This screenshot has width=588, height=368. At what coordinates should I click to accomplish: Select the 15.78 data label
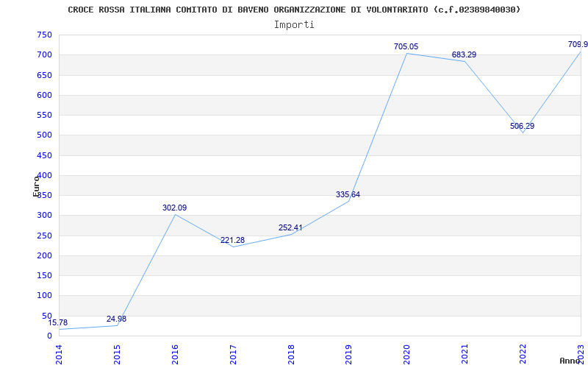pyautogui.click(x=58, y=322)
